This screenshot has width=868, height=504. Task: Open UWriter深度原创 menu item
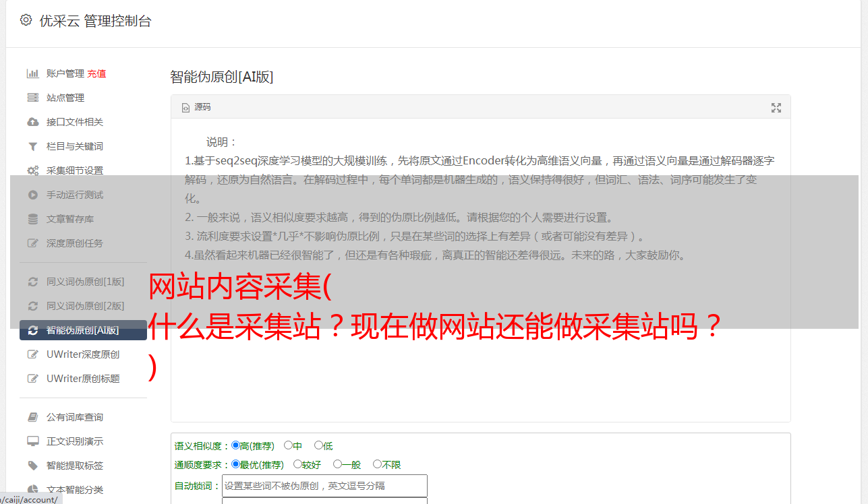[x=83, y=354]
